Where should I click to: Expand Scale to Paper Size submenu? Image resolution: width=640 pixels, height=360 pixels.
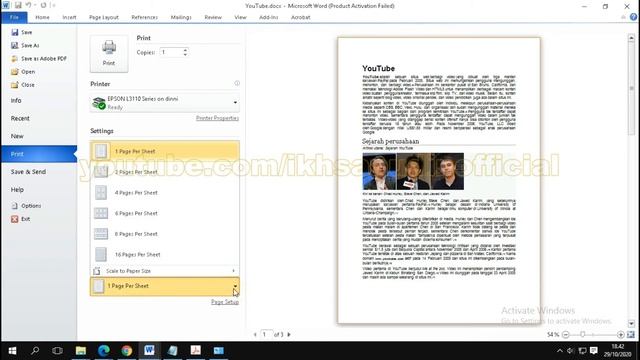165,271
